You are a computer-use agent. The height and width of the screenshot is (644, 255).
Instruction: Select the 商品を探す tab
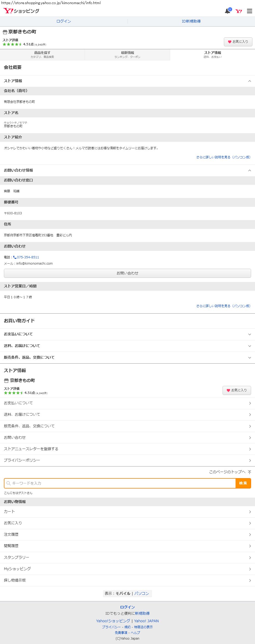coord(42,55)
